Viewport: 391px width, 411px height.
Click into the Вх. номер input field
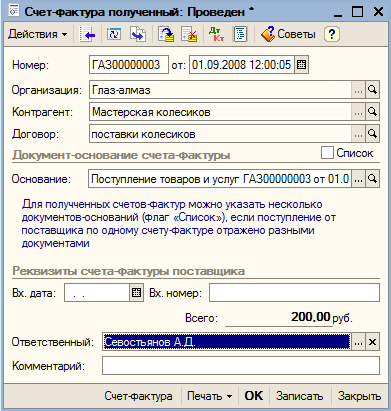(x=294, y=293)
